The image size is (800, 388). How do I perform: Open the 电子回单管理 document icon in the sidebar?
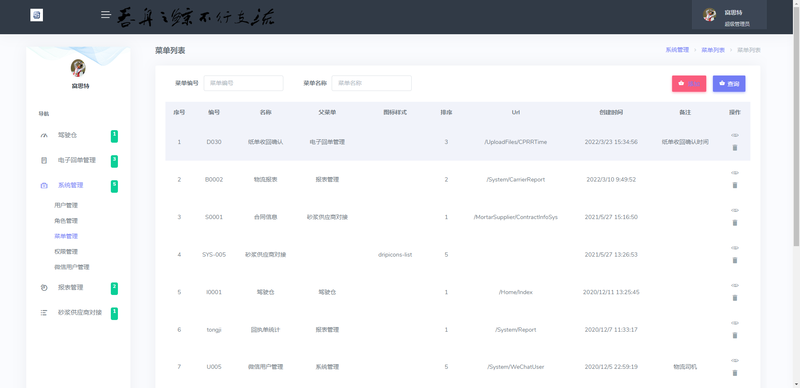click(x=44, y=160)
